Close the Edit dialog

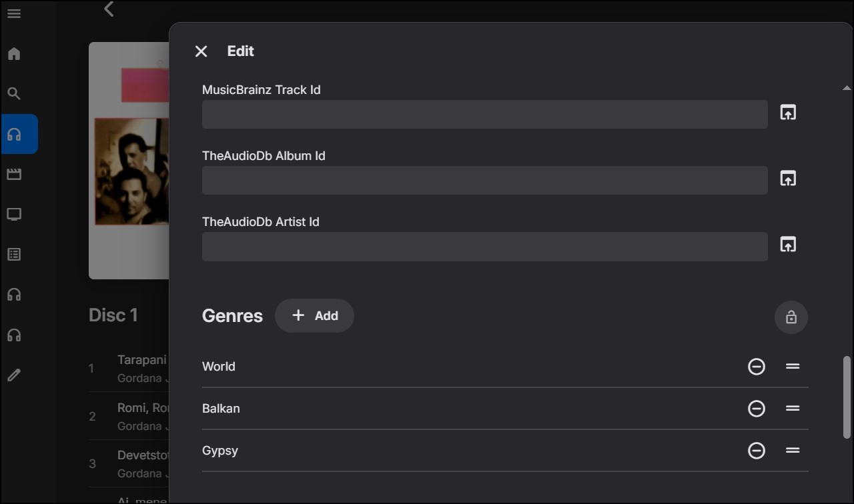click(x=201, y=51)
